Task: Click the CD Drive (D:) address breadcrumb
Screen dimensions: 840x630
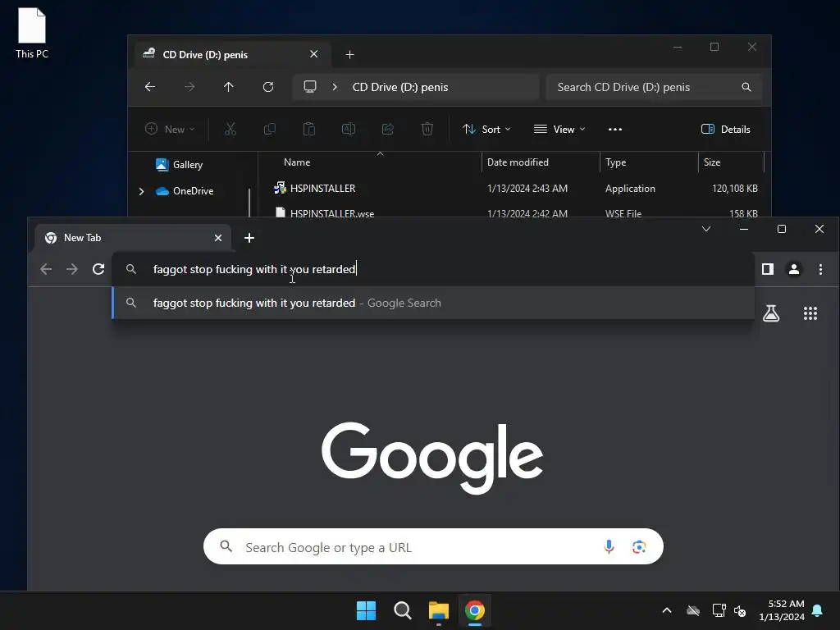Action: coord(400,87)
